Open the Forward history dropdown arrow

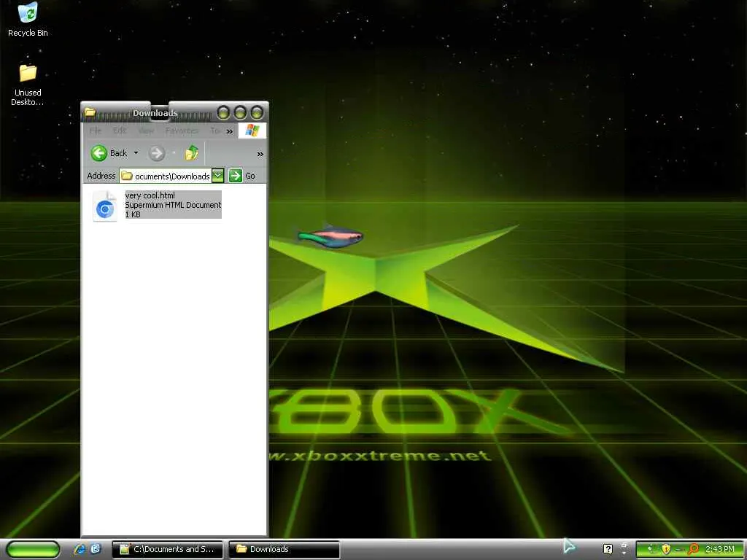click(x=174, y=153)
